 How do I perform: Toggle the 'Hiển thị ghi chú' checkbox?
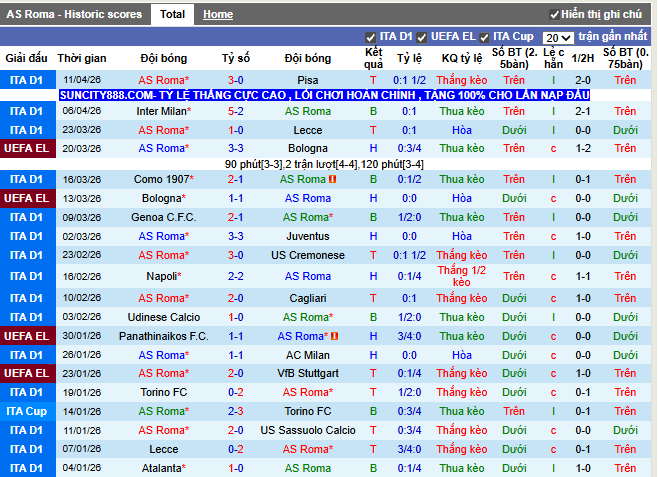(555, 15)
